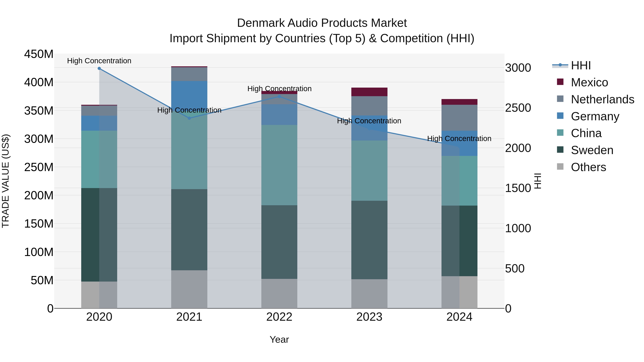
Task: Click the 2021 x-axis year label
Action: click(189, 317)
